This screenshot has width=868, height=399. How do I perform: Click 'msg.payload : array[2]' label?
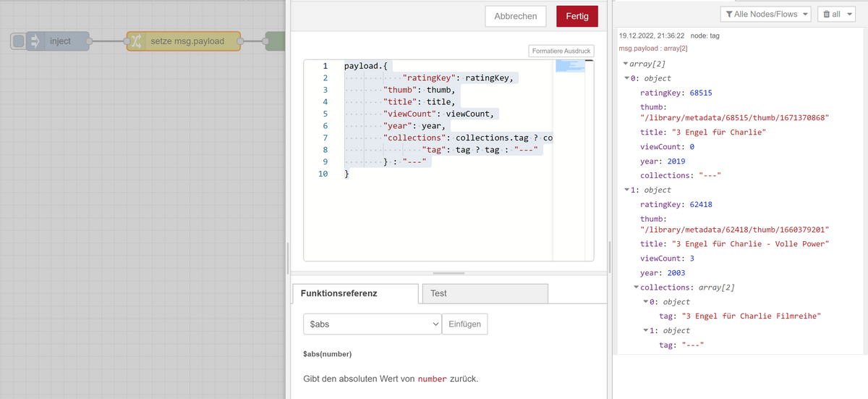pos(653,49)
